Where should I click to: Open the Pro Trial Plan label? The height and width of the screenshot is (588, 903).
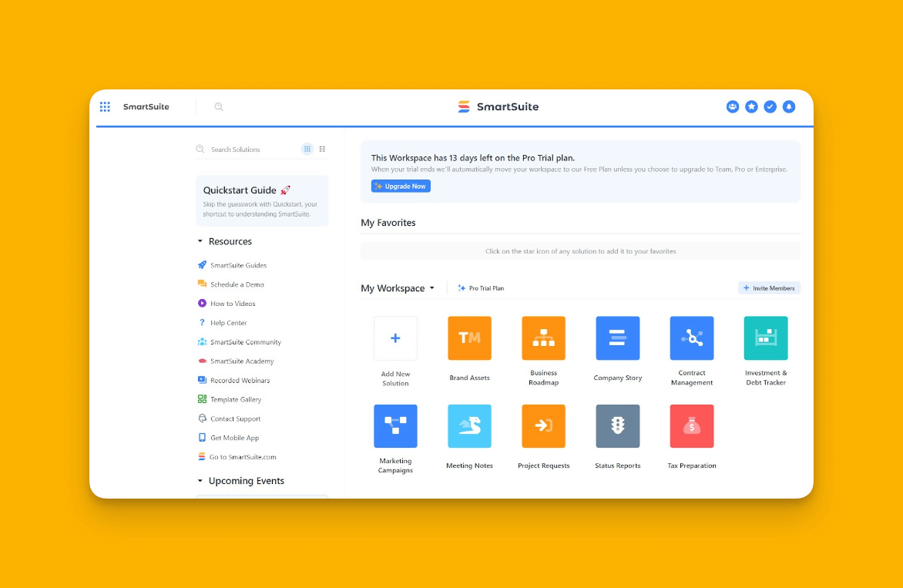[481, 287]
